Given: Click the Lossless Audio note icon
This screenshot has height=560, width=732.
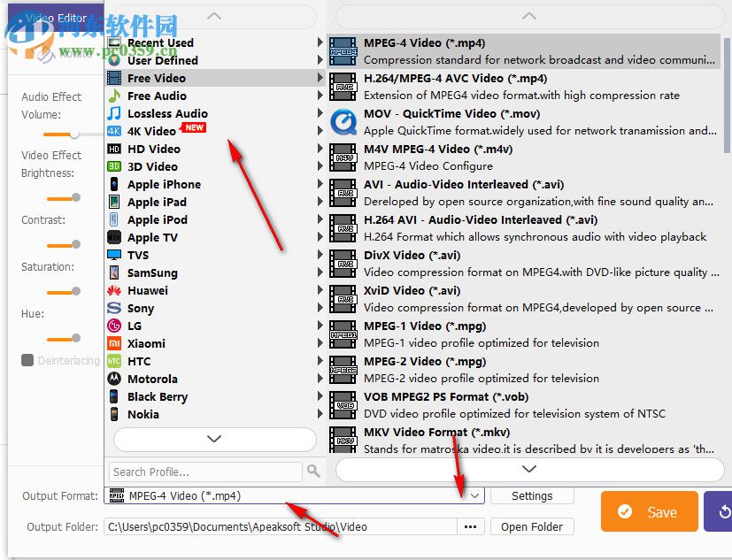Looking at the screenshot, I should pos(115,113).
